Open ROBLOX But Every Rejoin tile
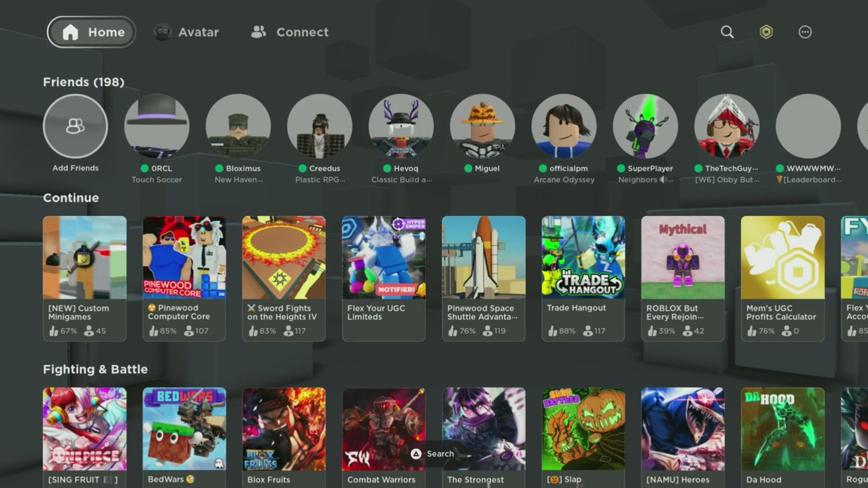The image size is (868, 488). coord(683,278)
